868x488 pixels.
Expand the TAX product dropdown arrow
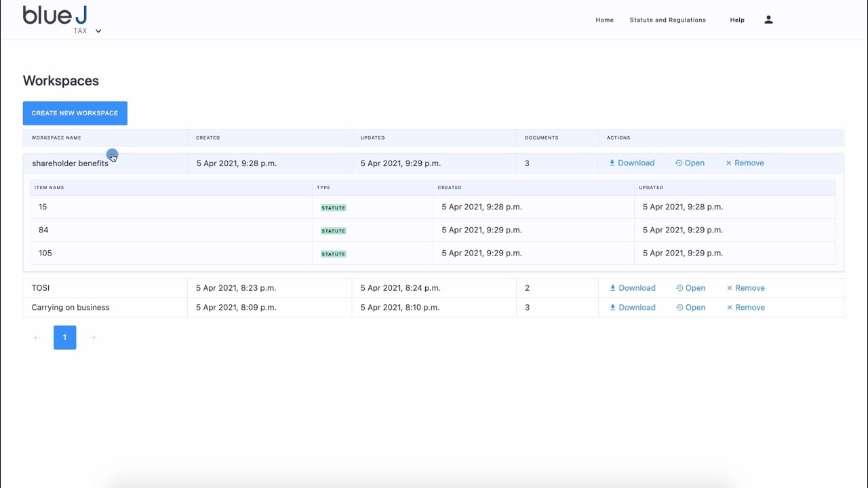(98, 31)
